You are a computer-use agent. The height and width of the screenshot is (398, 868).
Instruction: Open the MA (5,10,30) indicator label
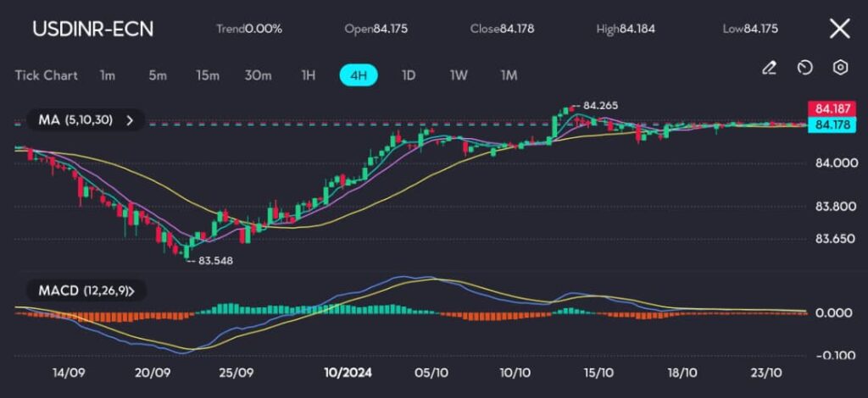[x=75, y=120]
